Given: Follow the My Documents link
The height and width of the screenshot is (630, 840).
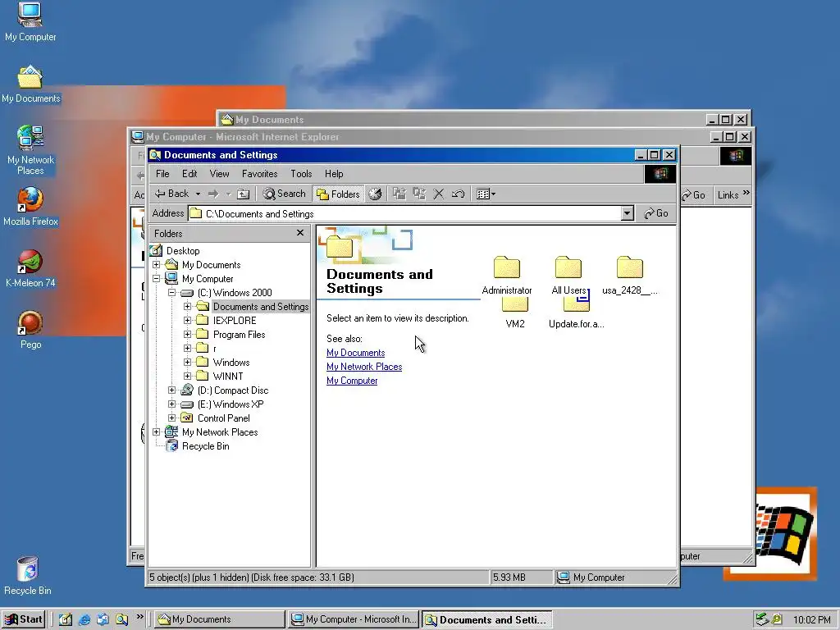Looking at the screenshot, I should point(356,353).
